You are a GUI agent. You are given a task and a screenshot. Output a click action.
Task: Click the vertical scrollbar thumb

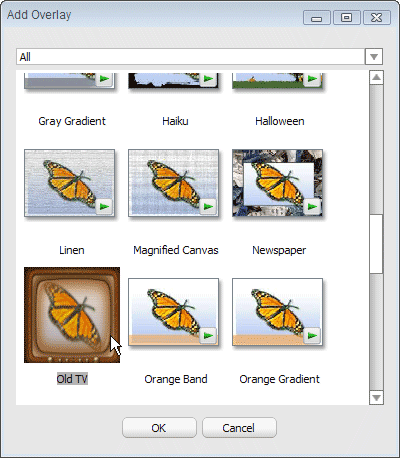pos(376,244)
